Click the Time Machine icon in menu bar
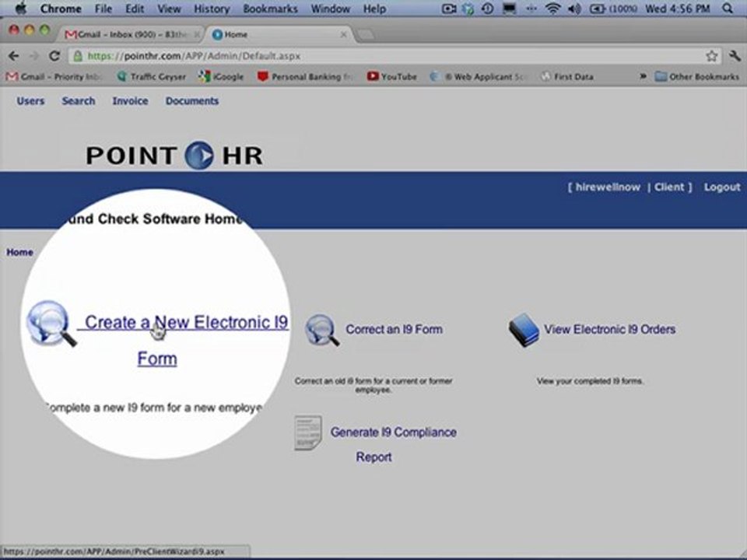 487,9
